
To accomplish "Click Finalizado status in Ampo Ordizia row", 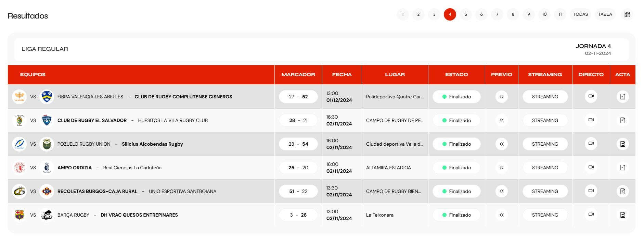I will [x=456, y=168].
